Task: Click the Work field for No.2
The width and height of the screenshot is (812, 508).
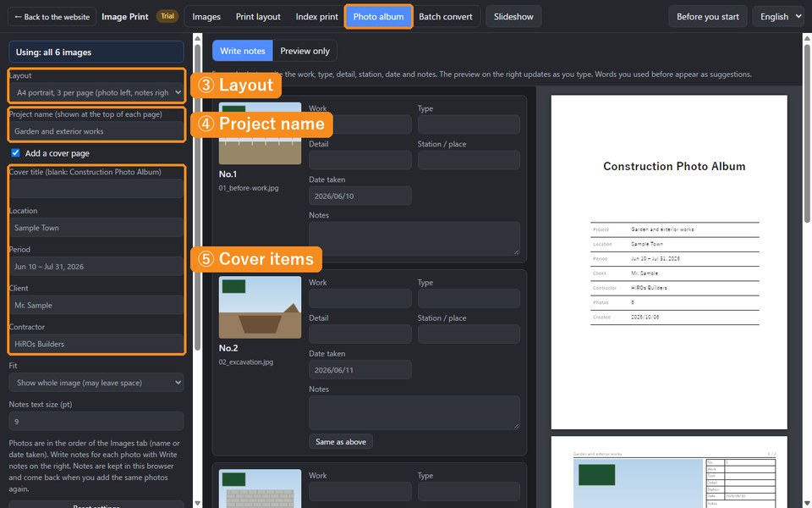Action: (360, 299)
